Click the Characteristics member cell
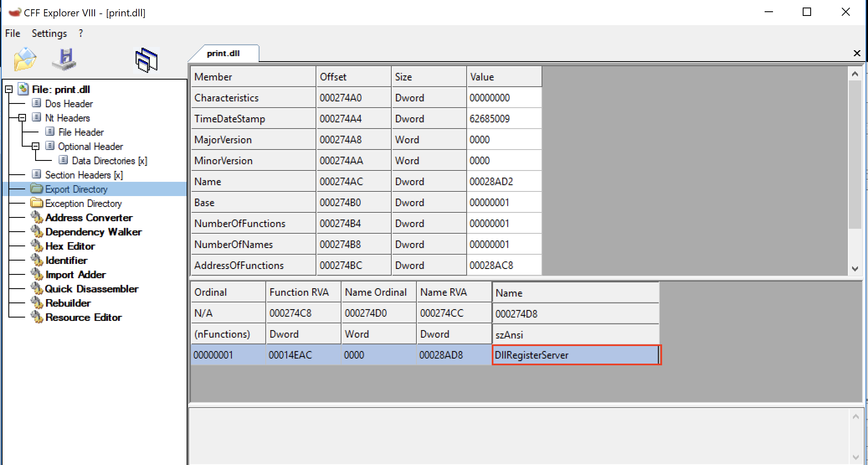The width and height of the screenshot is (868, 465). tap(253, 98)
